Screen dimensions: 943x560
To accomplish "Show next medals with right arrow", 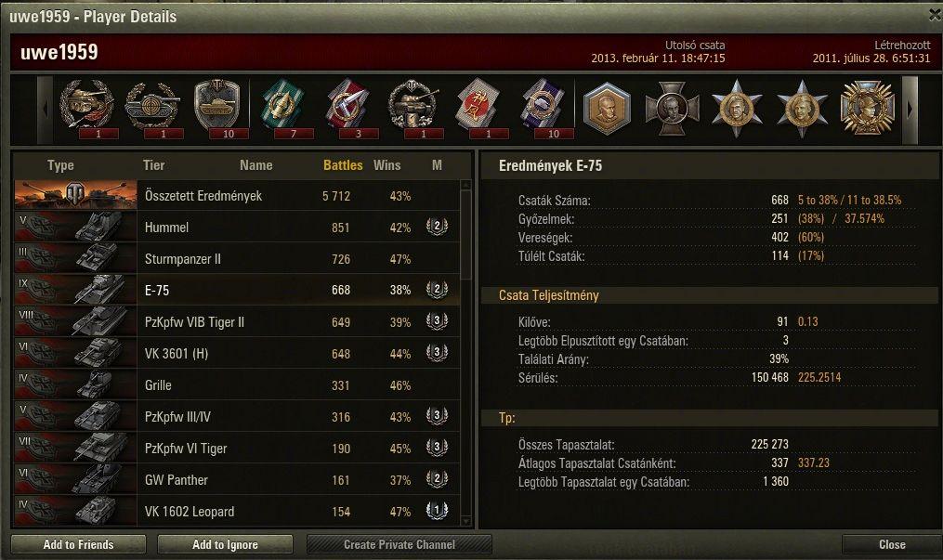I will click(x=910, y=110).
